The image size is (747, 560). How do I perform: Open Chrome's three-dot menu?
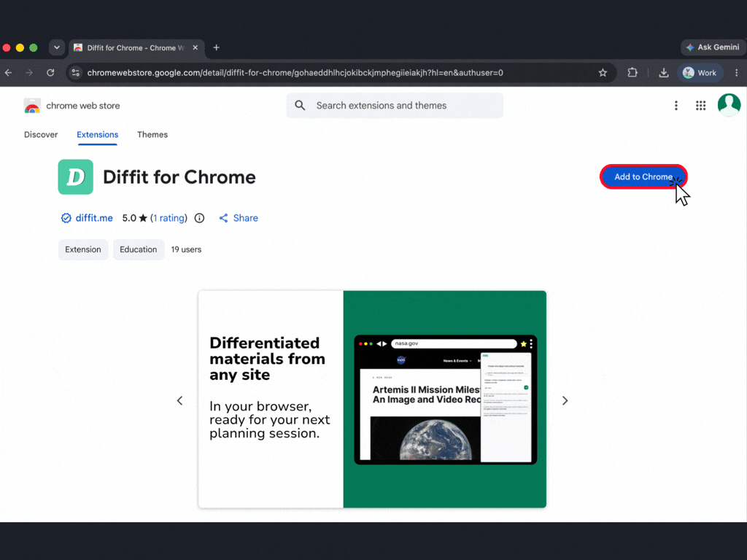(x=737, y=73)
